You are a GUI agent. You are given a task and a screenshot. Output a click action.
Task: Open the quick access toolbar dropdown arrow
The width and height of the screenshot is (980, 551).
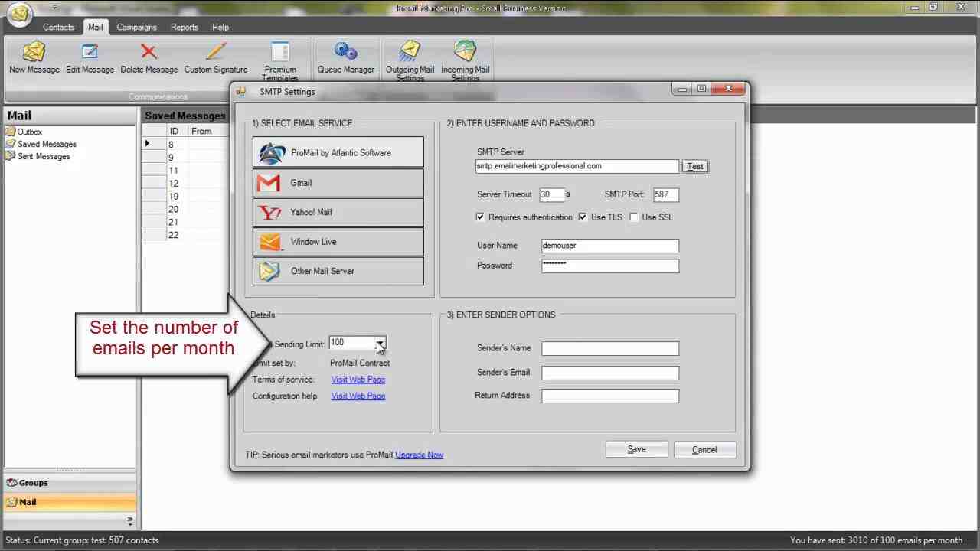pos(55,9)
